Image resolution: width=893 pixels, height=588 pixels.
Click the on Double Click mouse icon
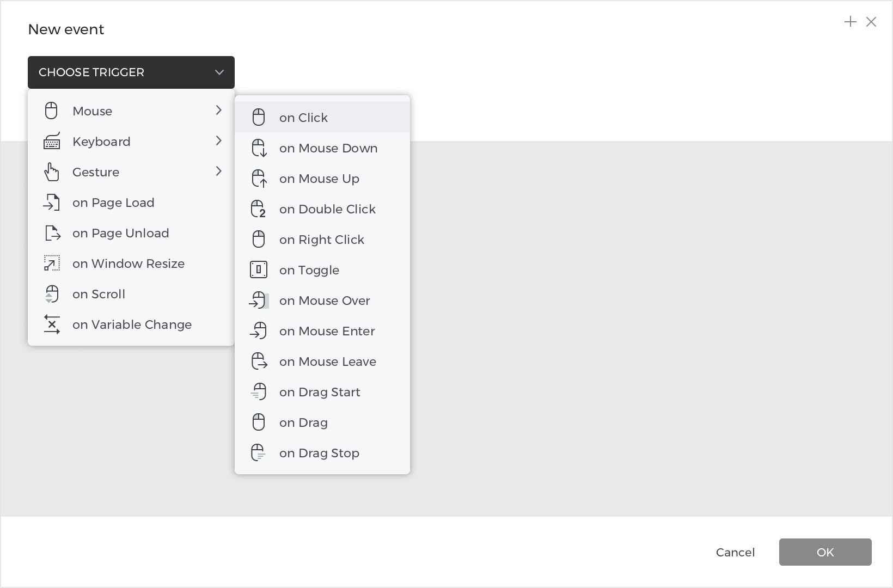259,209
